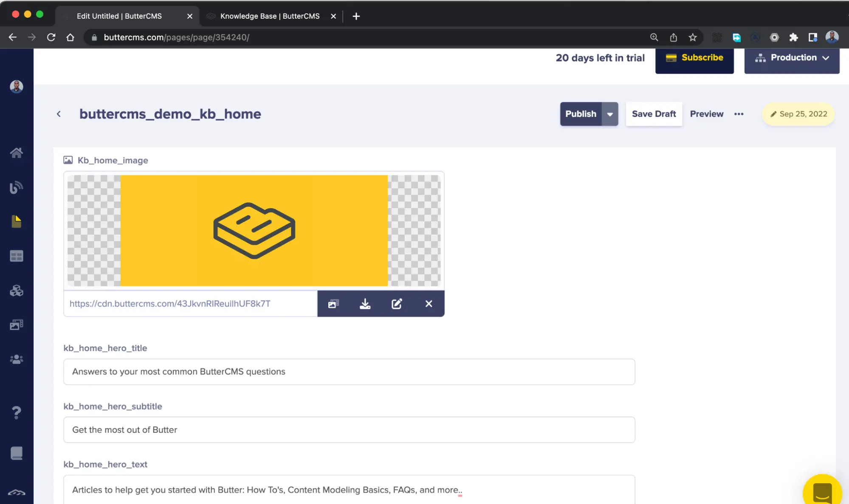This screenshot has height=504, width=849.
Task: Click the Save Draft button
Action: (654, 114)
